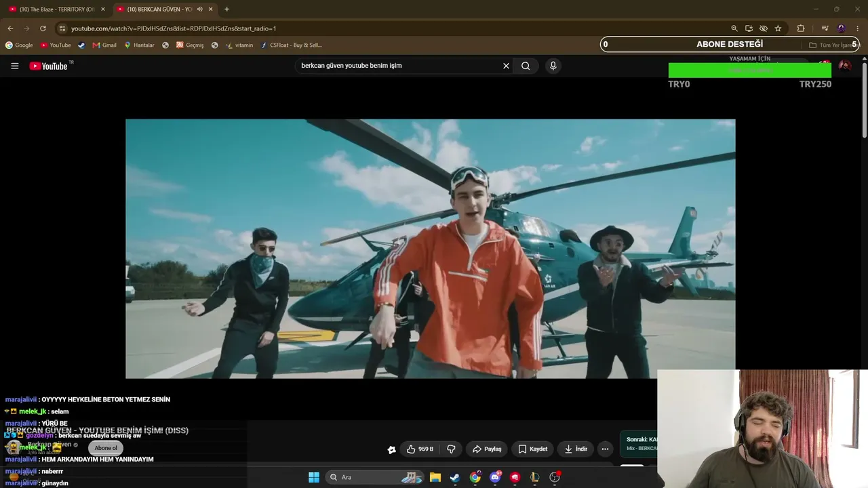868x488 pixels.
Task: Clear the YouTube search query
Action: click(x=506, y=66)
